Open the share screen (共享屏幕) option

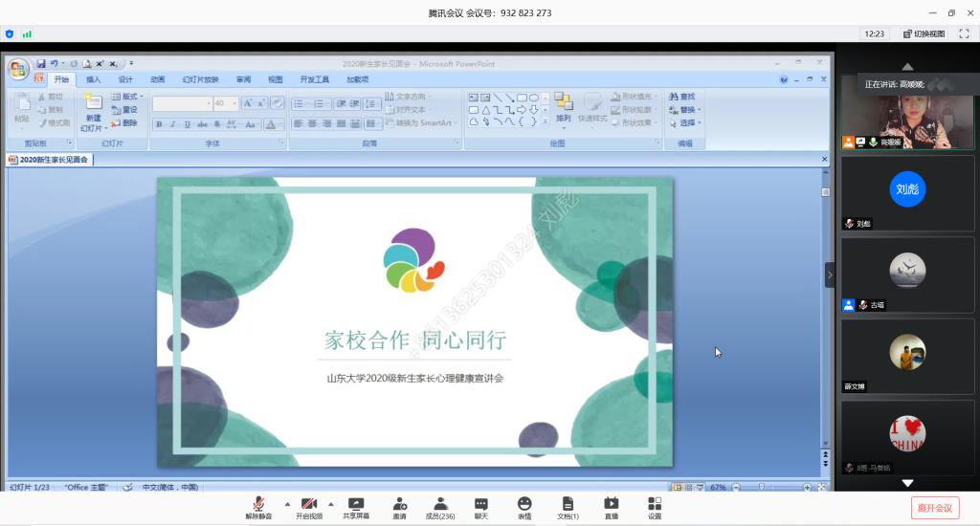tap(356, 507)
